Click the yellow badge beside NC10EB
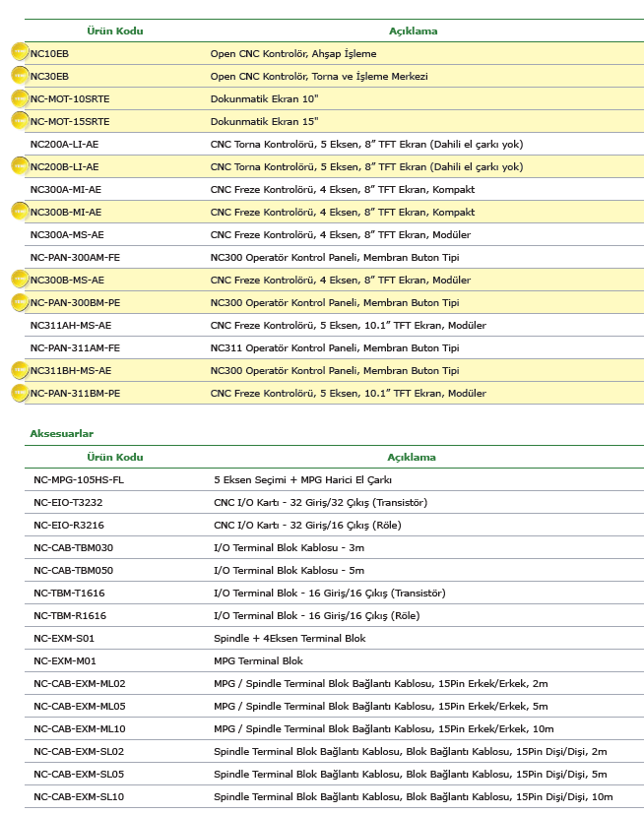This screenshot has width=644, height=814. [x=20, y=52]
